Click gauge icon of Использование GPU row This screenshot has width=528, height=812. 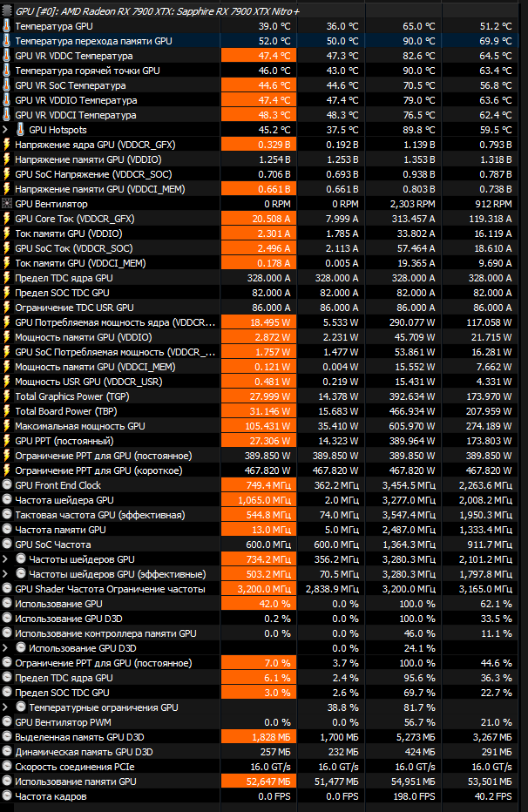pos(7,604)
